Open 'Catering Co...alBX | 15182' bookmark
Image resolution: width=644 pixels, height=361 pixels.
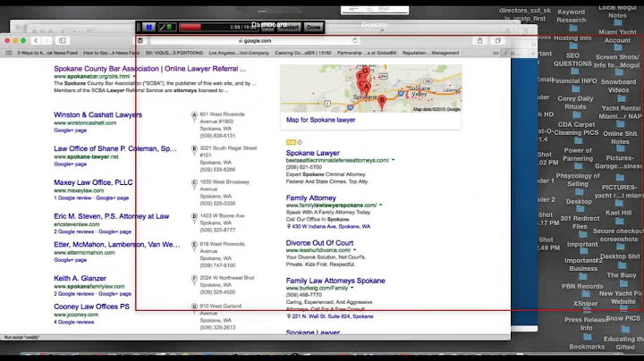point(303,53)
